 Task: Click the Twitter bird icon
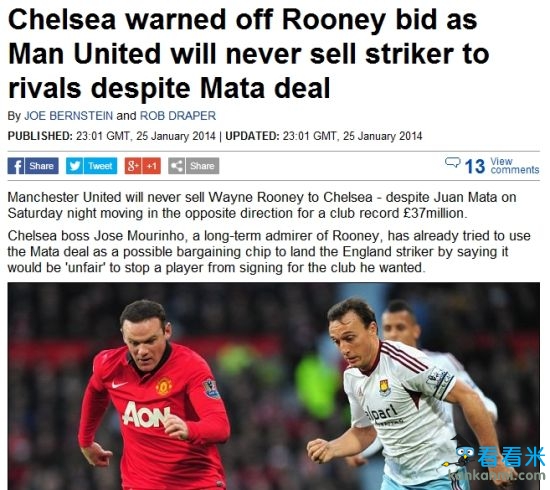(74, 166)
